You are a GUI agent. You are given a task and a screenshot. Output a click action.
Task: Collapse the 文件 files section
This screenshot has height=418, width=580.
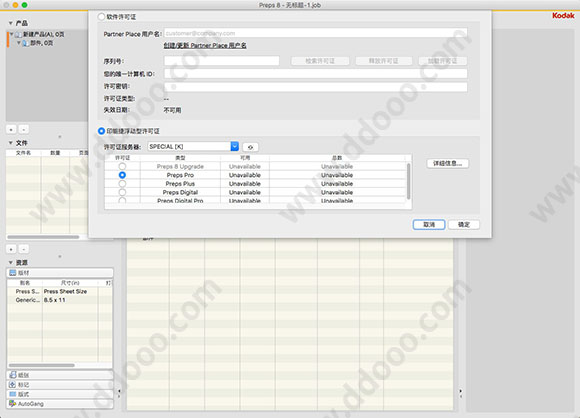10,143
